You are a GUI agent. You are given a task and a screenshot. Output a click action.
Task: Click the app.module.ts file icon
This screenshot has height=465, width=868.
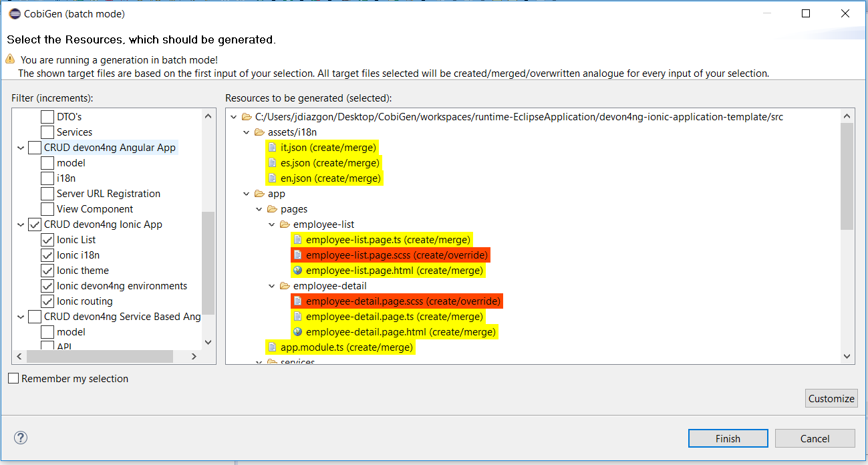click(x=272, y=347)
